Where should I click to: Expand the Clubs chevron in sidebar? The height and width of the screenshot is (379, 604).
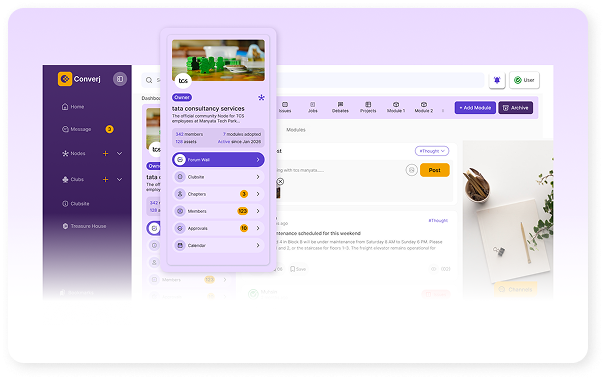pos(119,179)
